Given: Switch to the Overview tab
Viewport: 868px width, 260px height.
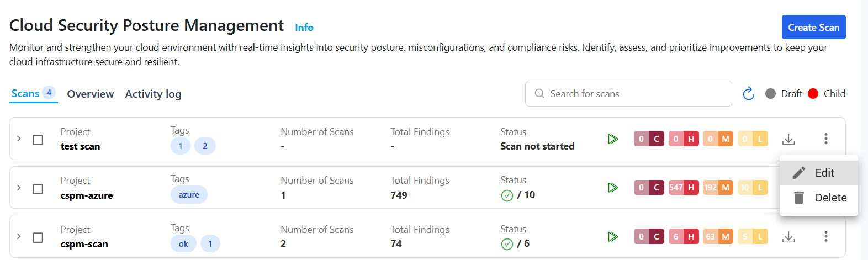Looking at the screenshot, I should [91, 94].
